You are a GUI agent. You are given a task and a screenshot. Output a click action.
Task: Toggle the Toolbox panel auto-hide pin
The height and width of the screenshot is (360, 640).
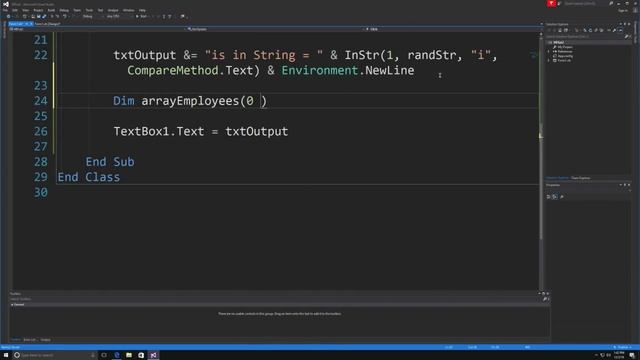point(543,293)
